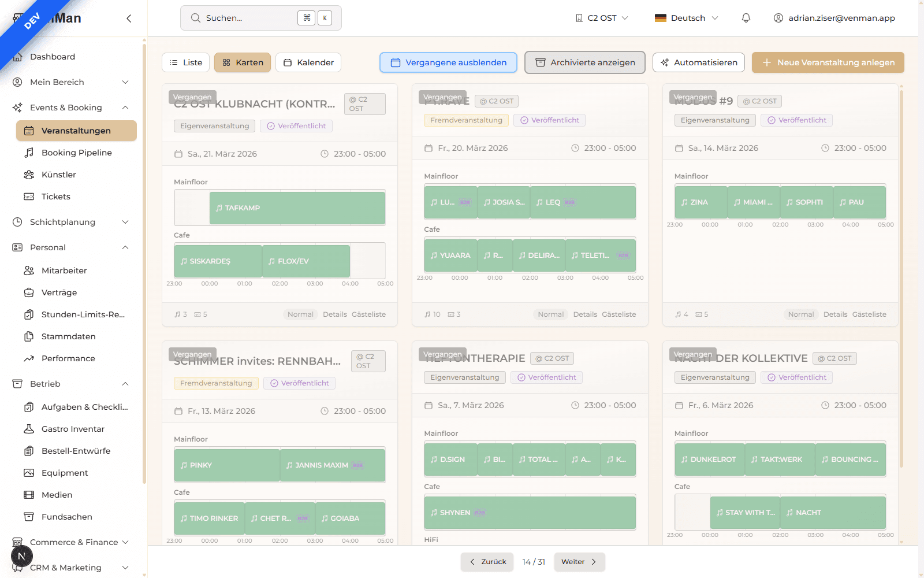Image resolution: width=924 pixels, height=578 pixels.
Task: Go to next page with Weiter
Action: click(580, 562)
